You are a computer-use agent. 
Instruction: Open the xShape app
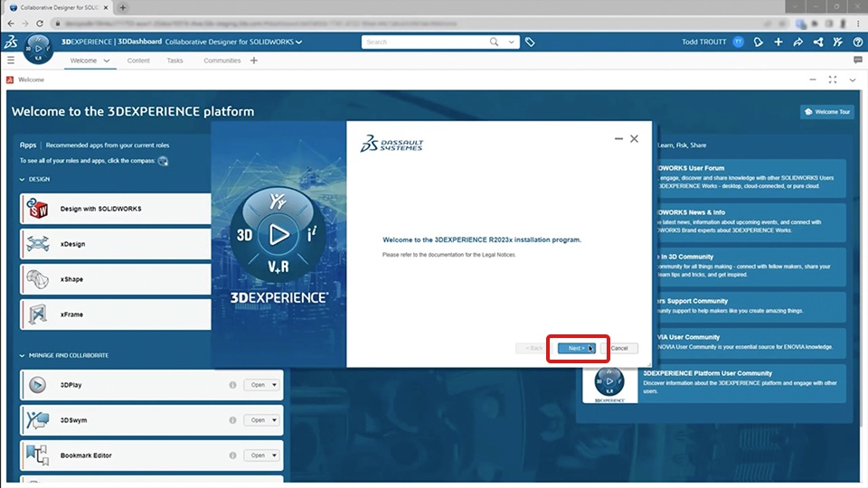click(116, 279)
